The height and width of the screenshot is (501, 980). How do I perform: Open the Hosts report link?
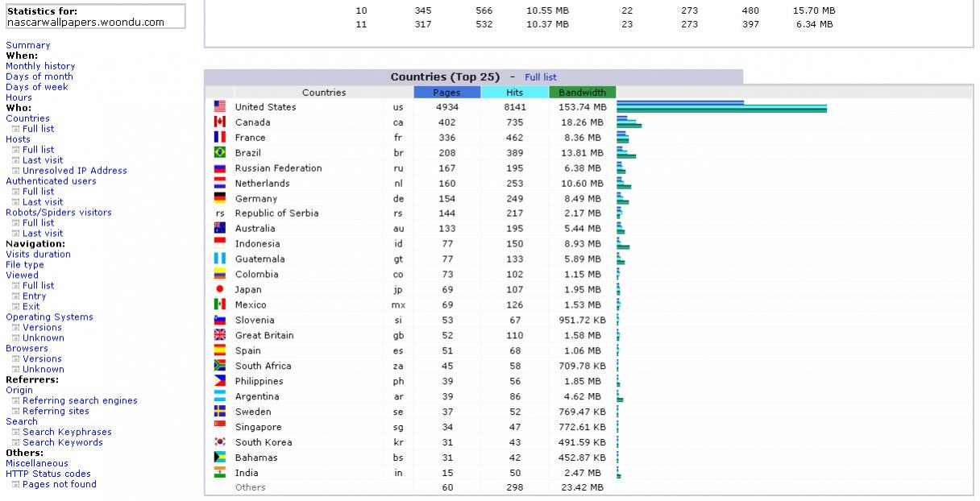[18, 139]
